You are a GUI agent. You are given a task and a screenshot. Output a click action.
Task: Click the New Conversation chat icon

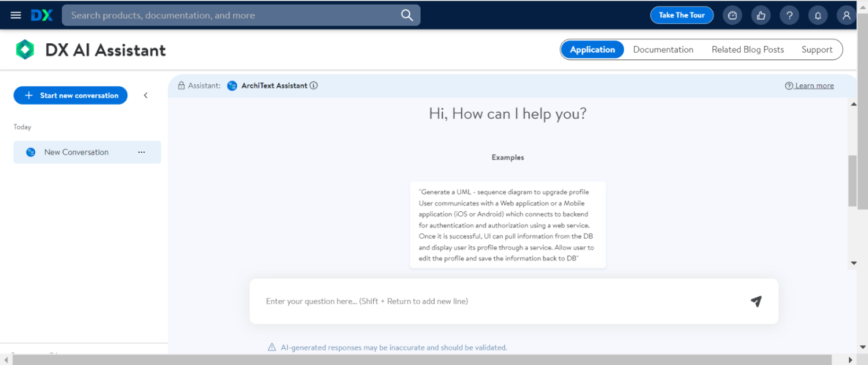tap(31, 152)
